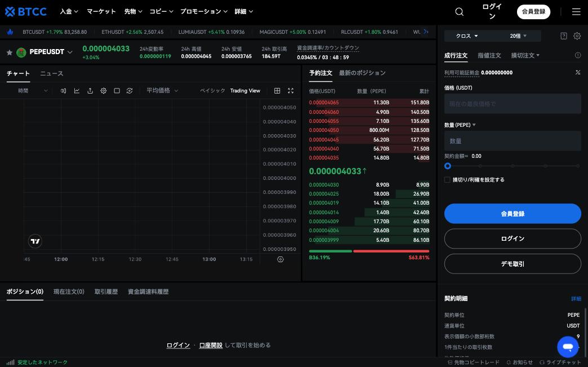588x367 pixels.
Task: Expand the 先物 menu
Action: pos(133,12)
